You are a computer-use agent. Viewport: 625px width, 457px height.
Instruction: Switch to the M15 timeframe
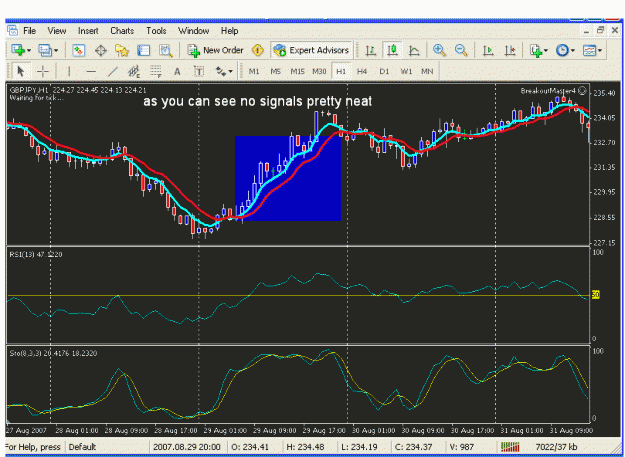(x=297, y=72)
